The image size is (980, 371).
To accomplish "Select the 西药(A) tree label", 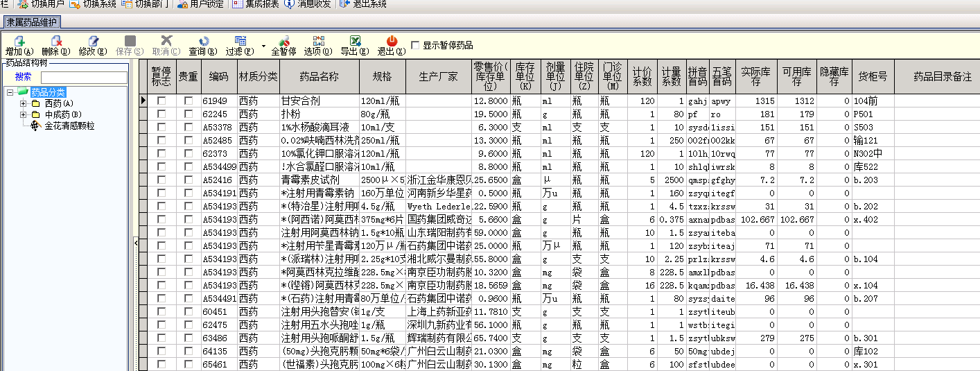I will point(59,103).
